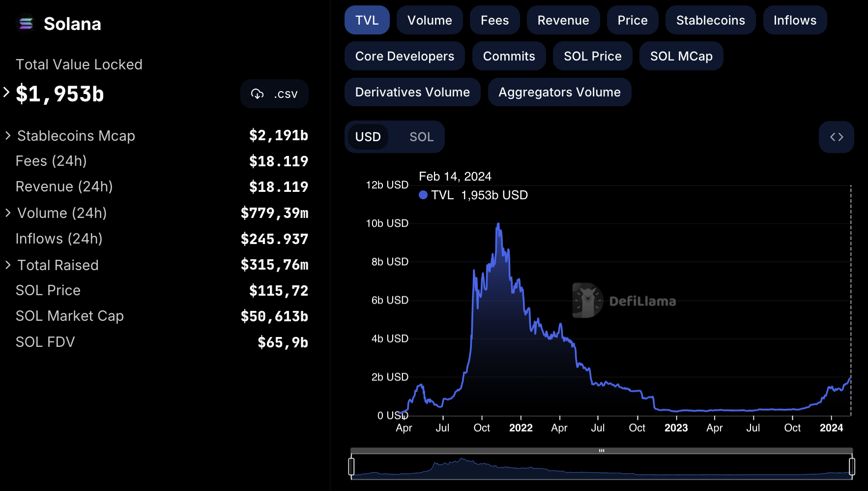Viewport: 868px width, 491px height.
Task: Toggle the Commits chart metric
Action: coord(509,56)
